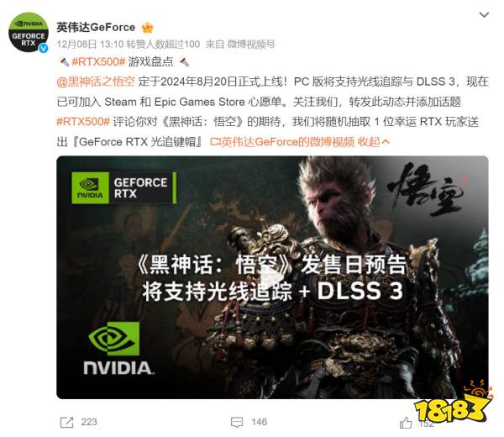504x437 pixels.
Task: Open the first #RTX500# hashtag
Action: pyautogui.click(x=98, y=61)
